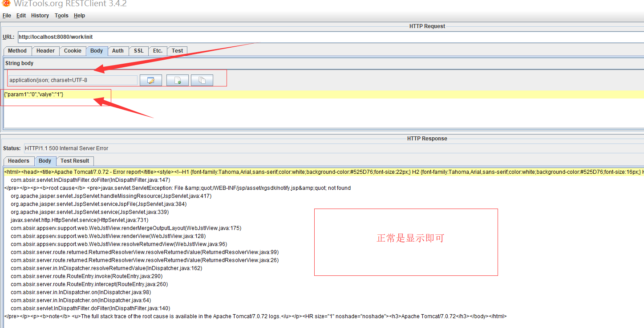The height and width of the screenshot is (328, 644).
Task: Click the RESTClient logo in the title bar
Action: 6,4
